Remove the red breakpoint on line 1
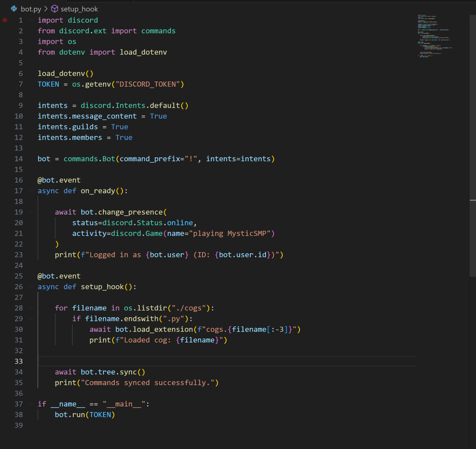The width and height of the screenshot is (476, 449). coord(5,20)
